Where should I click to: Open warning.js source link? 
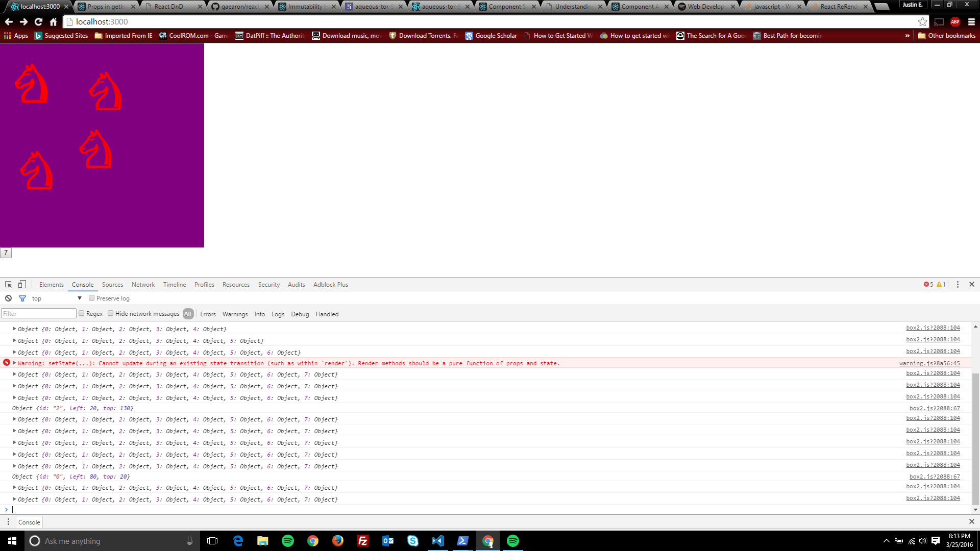[929, 363]
